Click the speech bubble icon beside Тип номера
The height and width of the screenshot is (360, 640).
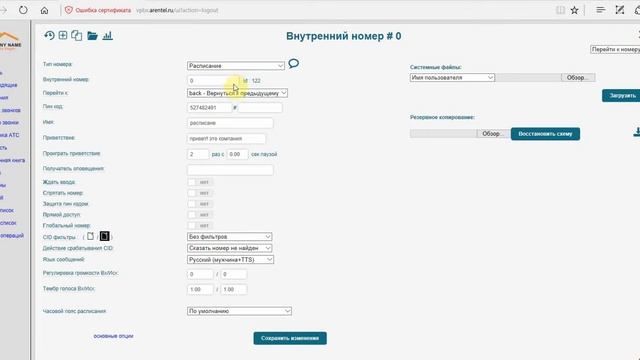293,63
